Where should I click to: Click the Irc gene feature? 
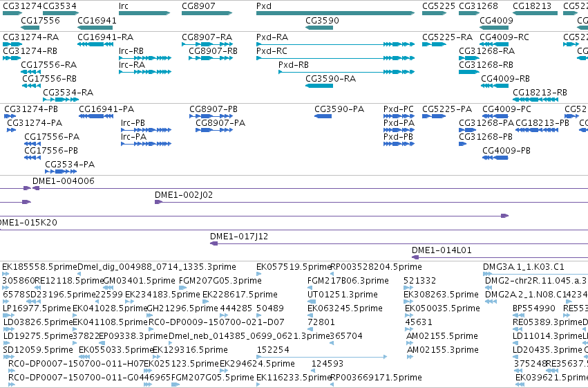click(x=144, y=13)
